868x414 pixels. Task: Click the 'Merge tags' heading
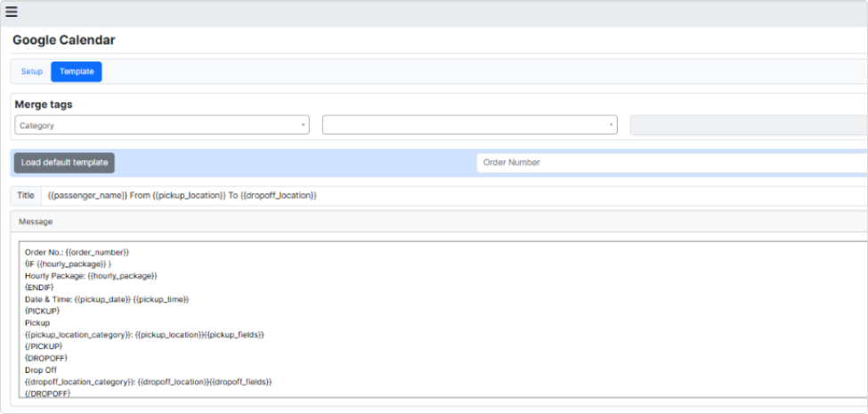tap(44, 104)
